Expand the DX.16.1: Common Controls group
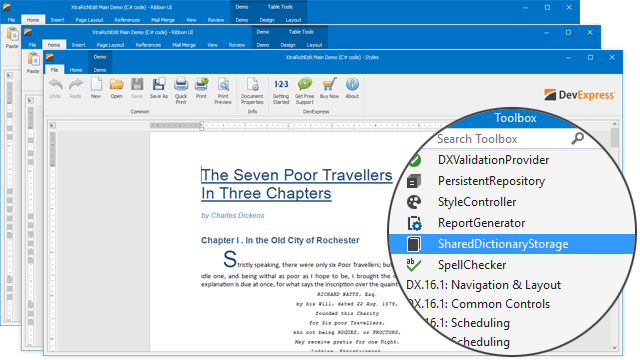640x360 pixels. [x=479, y=304]
